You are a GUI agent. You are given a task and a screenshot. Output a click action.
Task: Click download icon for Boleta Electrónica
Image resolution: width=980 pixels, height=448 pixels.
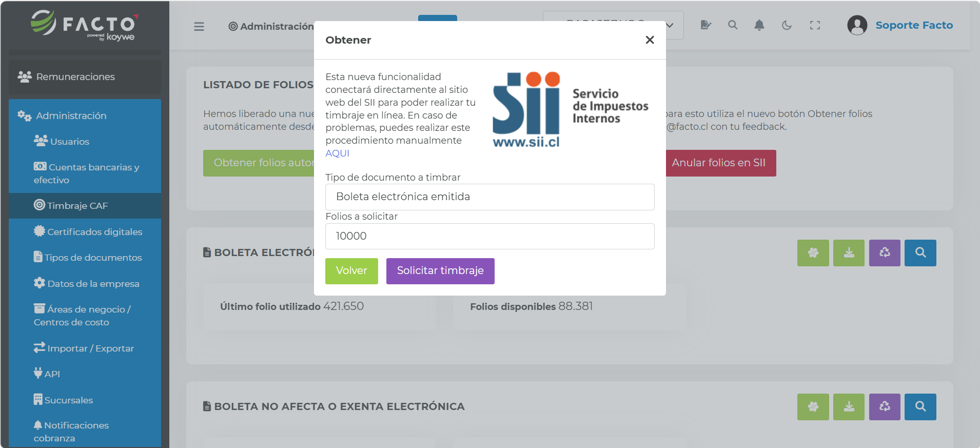849,253
